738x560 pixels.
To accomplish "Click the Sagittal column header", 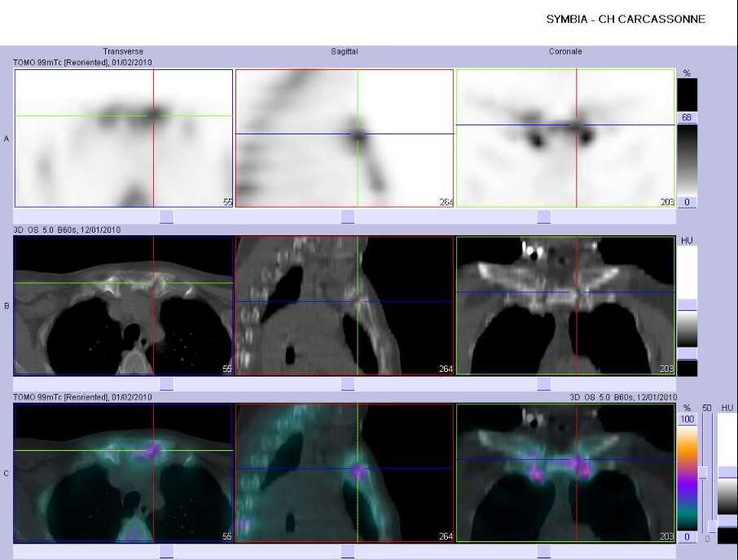I will pyautogui.click(x=345, y=52).
